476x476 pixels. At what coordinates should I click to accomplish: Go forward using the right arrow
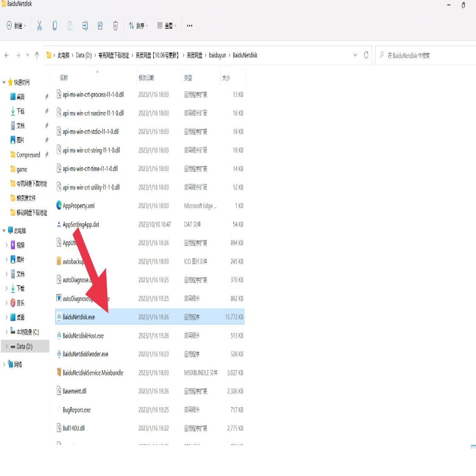(18, 55)
